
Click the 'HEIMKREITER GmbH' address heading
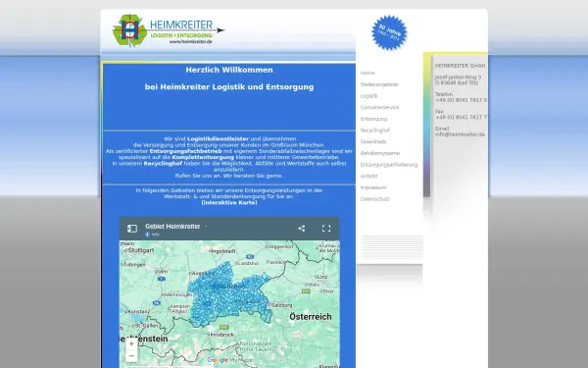point(461,66)
